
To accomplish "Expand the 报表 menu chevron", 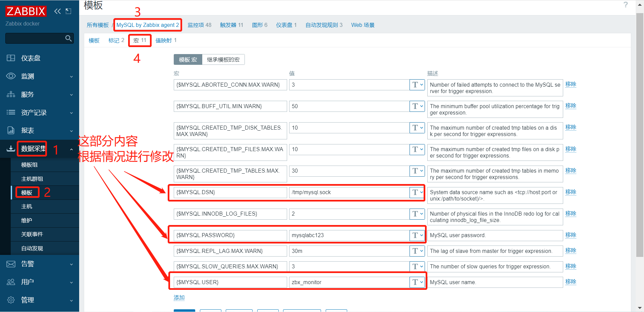I will tap(71, 131).
